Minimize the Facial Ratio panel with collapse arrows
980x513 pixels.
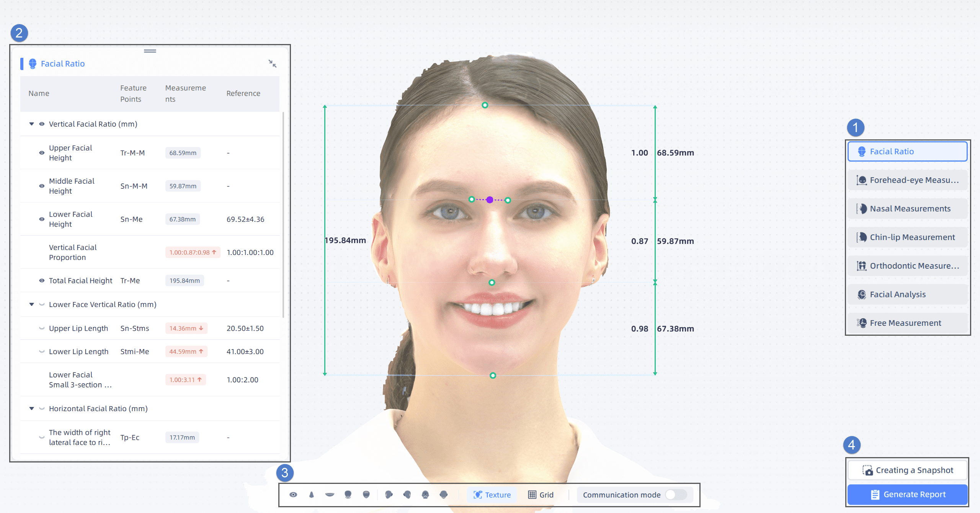click(273, 64)
